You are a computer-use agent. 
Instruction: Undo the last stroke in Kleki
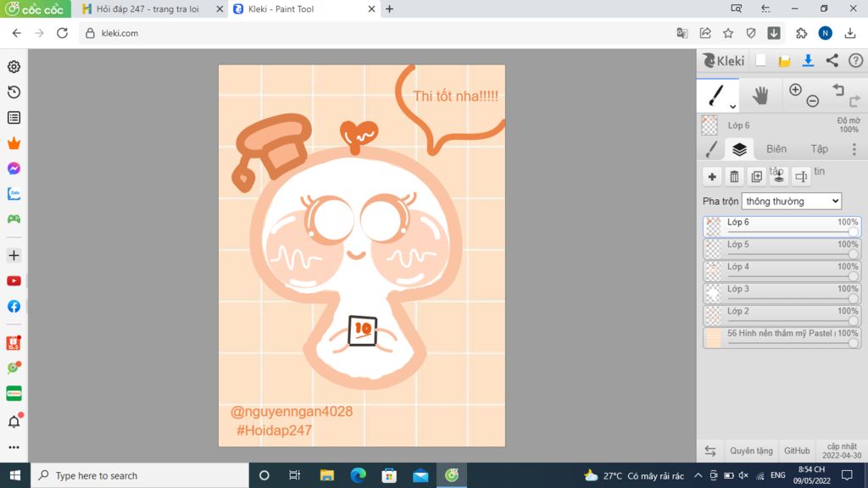click(838, 90)
